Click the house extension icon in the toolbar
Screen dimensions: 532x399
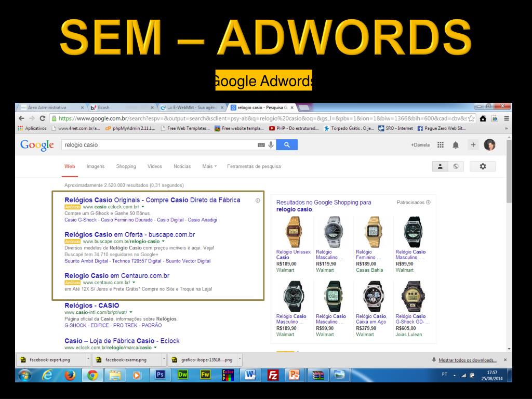(483, 118)
